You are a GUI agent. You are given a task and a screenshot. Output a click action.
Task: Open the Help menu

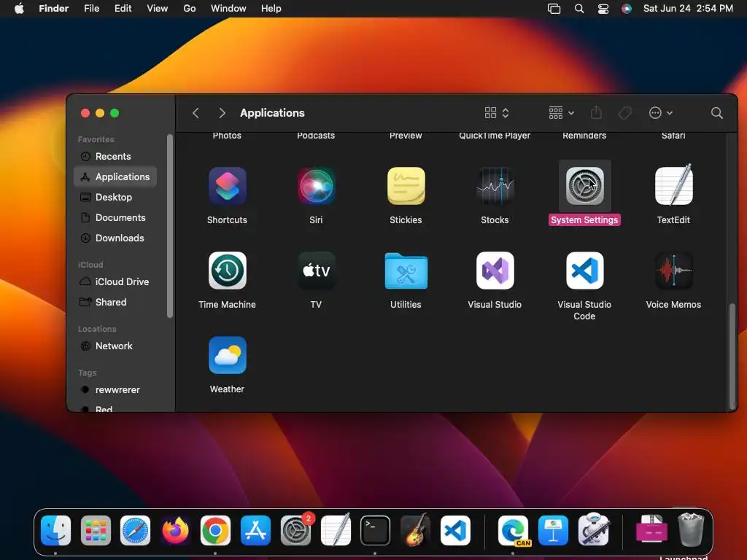point(271,8)
